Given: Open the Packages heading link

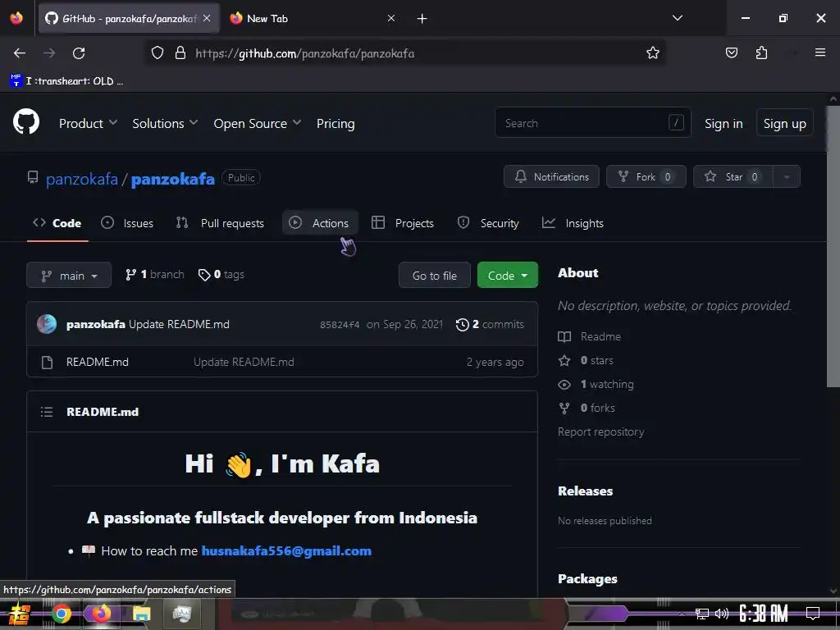Looking at the screenshot, I should [587, 578].
